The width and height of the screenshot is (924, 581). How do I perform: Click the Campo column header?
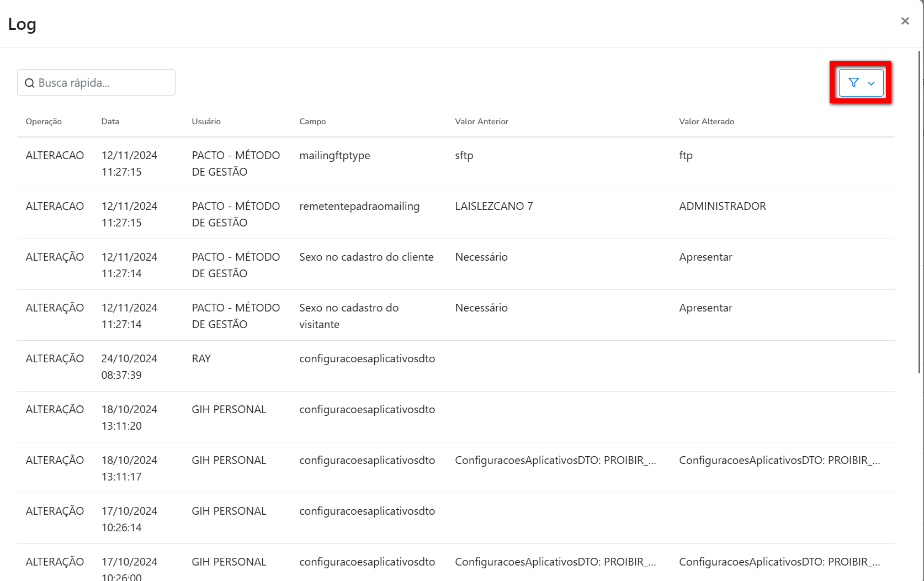312,122
